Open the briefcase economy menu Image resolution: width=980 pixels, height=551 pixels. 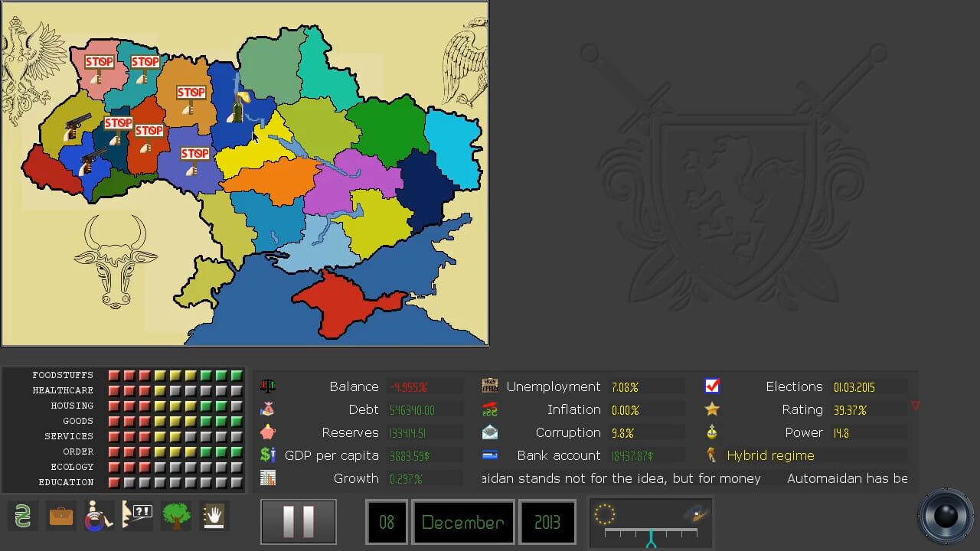(x=61, y=516)
